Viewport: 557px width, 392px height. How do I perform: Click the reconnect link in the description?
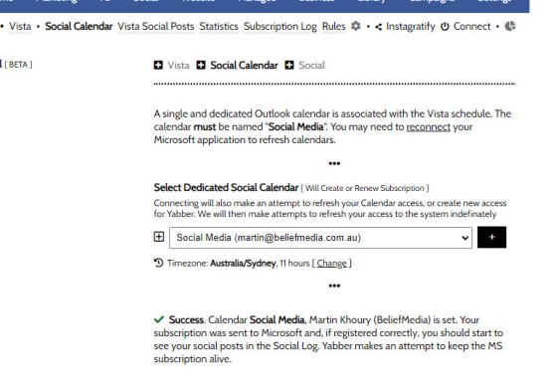(428, 127)
